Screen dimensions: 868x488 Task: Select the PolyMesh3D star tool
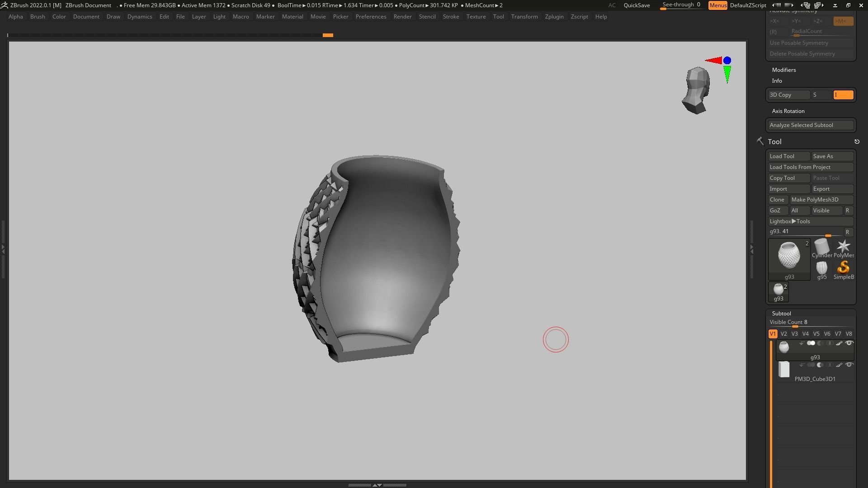coord(844,248)
